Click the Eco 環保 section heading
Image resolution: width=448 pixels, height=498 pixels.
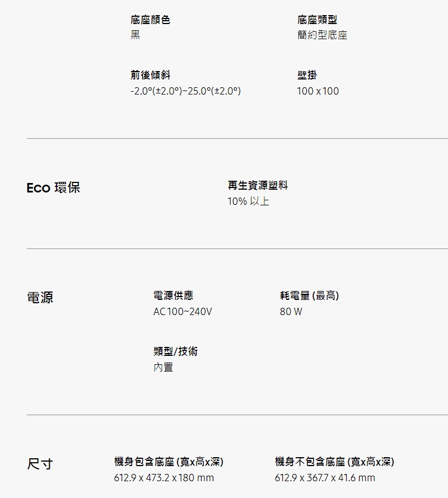point(53,188)
